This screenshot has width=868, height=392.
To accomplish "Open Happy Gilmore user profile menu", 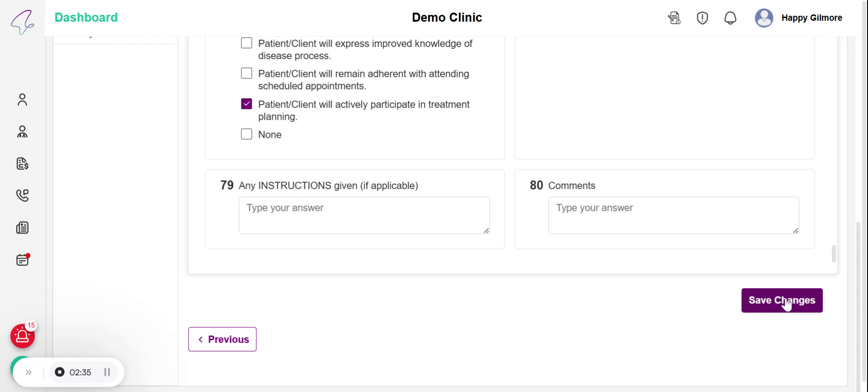I will pyautogui.click(x=798, y=18).
